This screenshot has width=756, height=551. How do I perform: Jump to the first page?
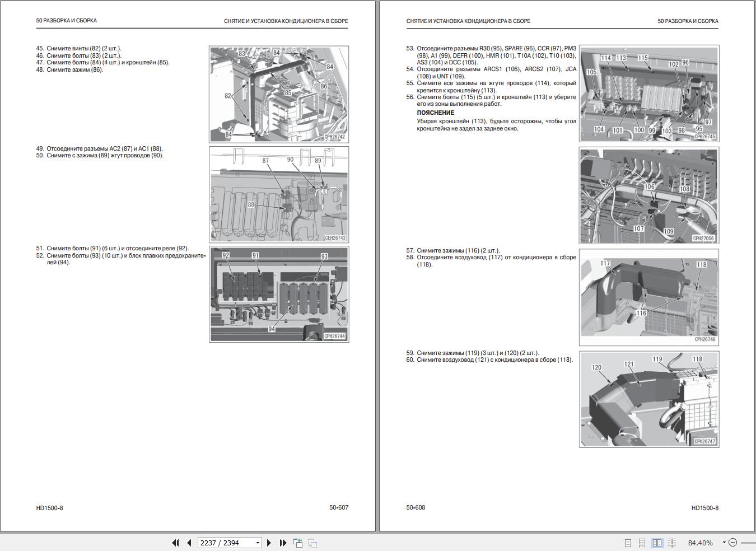click(x=176, y=543)
